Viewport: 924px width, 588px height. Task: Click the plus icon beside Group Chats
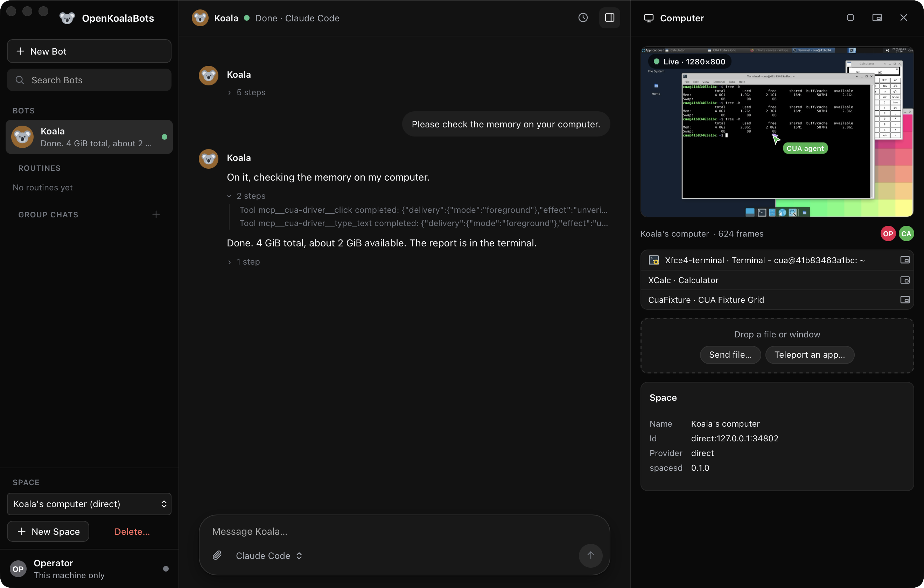156,214
